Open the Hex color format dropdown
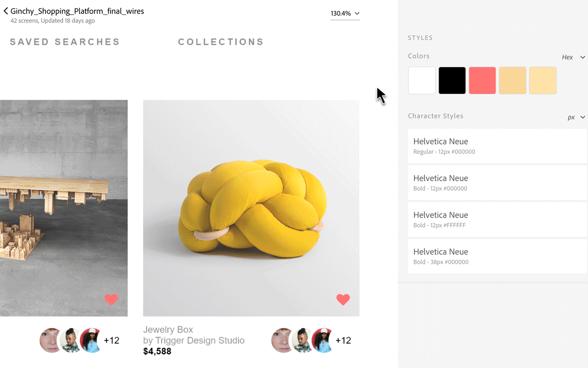 pyautogui.click(x=573, y=57)
